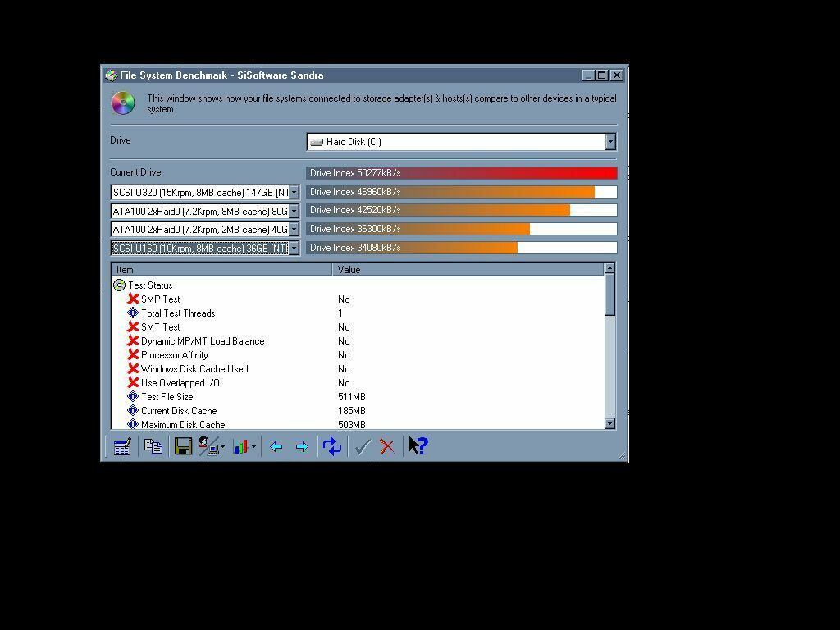Screen dimensions: 840x630
Task: Click red X icon beside Use Overlapped I/O
Action: coord(134,382)
